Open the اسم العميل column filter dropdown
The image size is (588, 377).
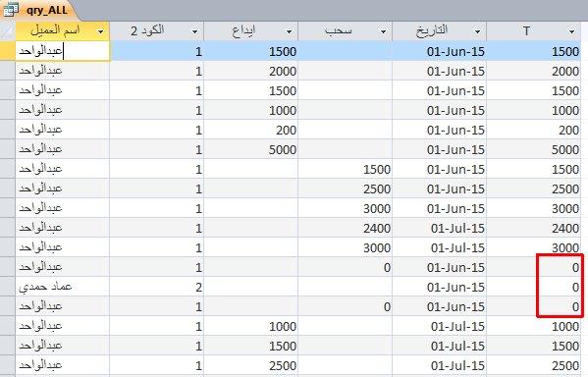[x=100, y=31]
